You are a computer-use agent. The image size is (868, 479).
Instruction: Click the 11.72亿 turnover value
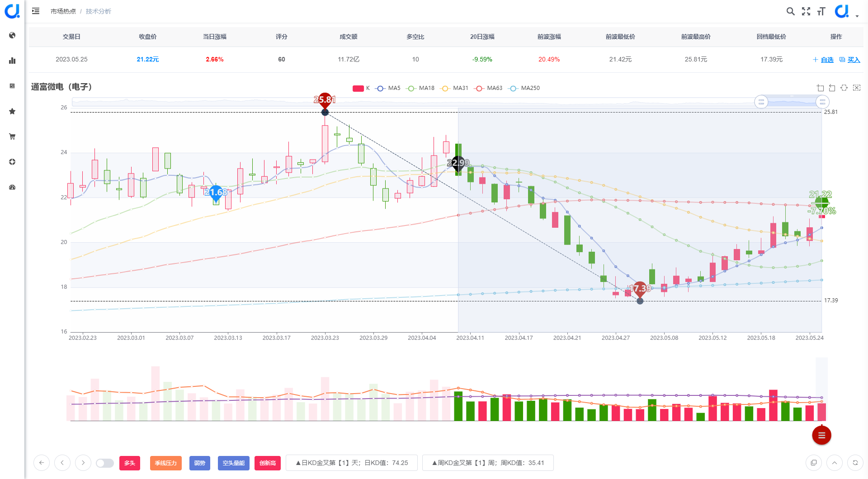pos(349,59)
